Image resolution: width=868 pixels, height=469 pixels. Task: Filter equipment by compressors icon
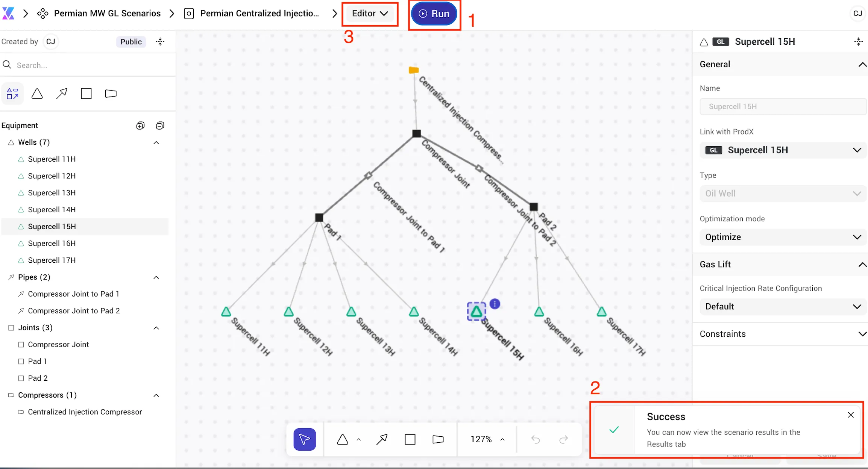(111, 94)
